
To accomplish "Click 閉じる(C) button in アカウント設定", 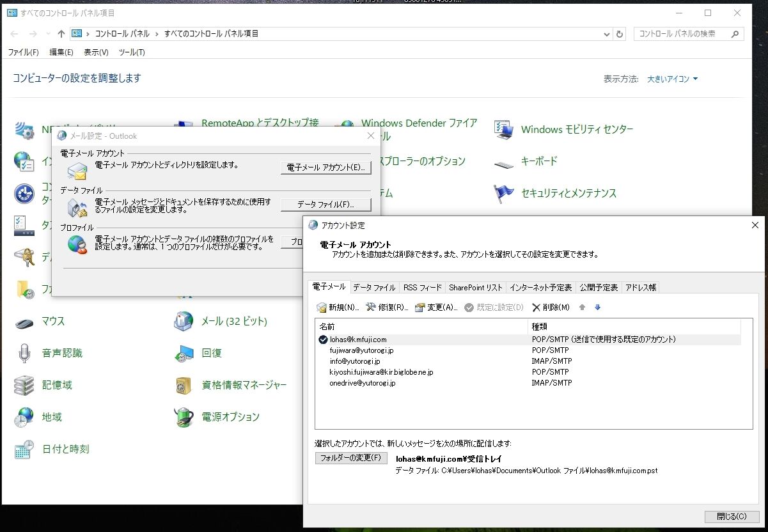I will (x=732, y=516).
